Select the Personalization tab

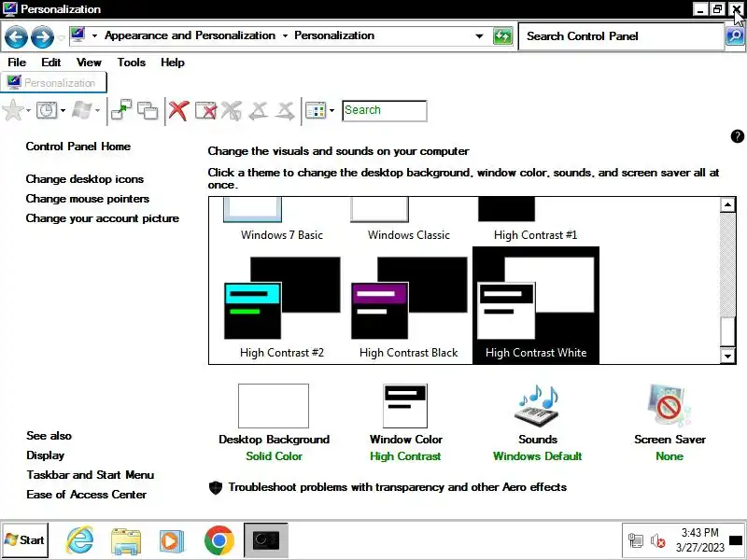(53, 82)
